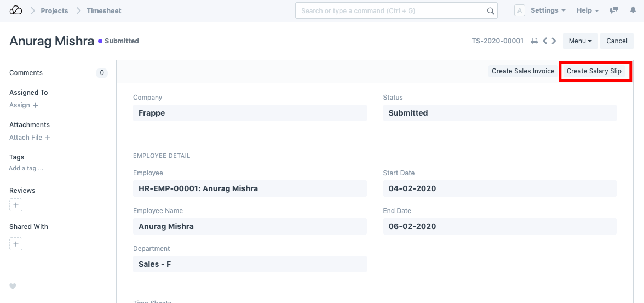Click Create Sales Invoice button
The width and height of the screenshot is (644, 303).
point(522,71)
